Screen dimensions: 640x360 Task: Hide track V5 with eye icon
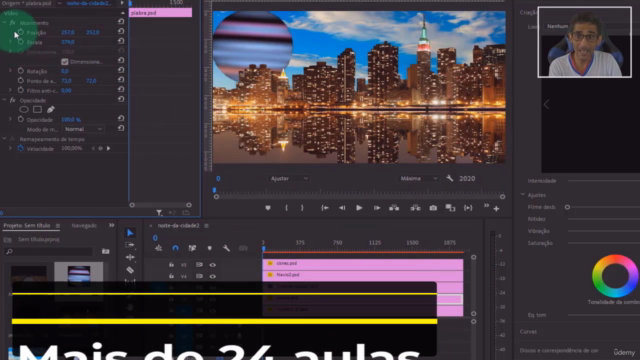213,265
